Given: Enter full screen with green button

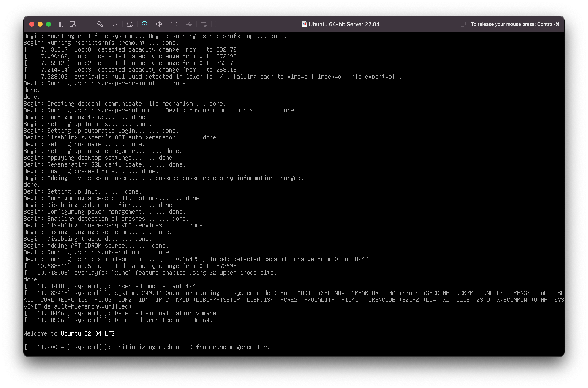Looking at the screenshot, I should 49,24.
